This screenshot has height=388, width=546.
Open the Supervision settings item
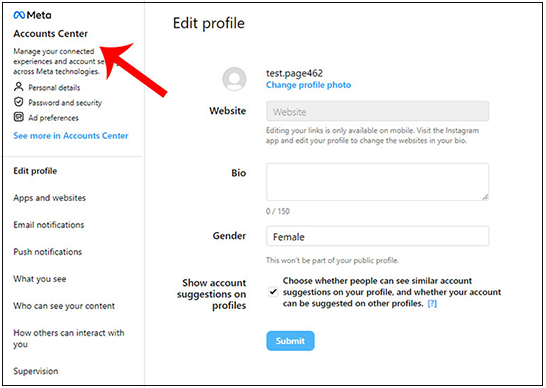(36, 371)
